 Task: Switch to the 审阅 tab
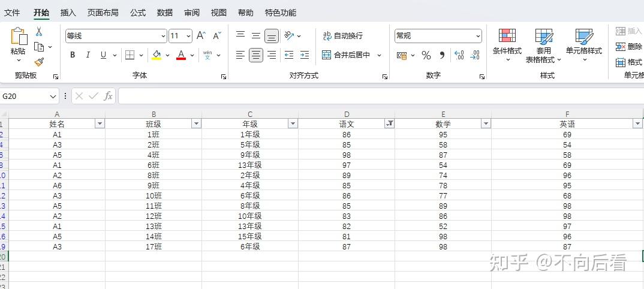(192, 13)
